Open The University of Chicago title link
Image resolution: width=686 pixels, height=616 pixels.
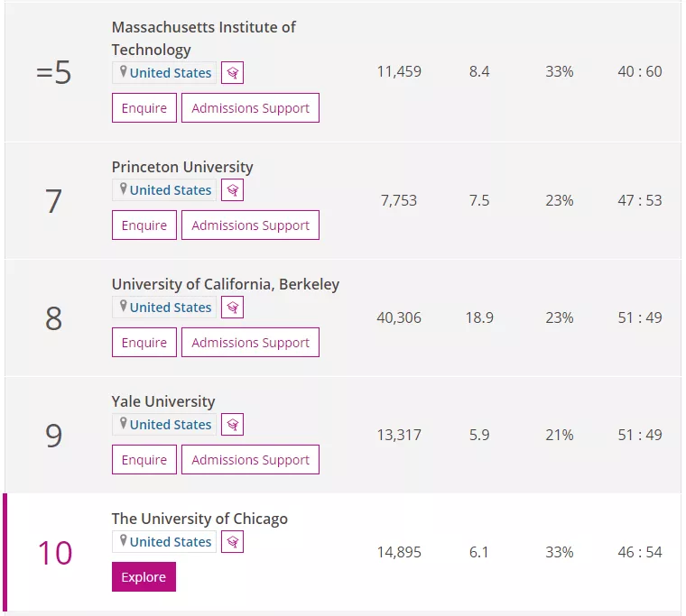pyautogui.click(x=200, y=519)
